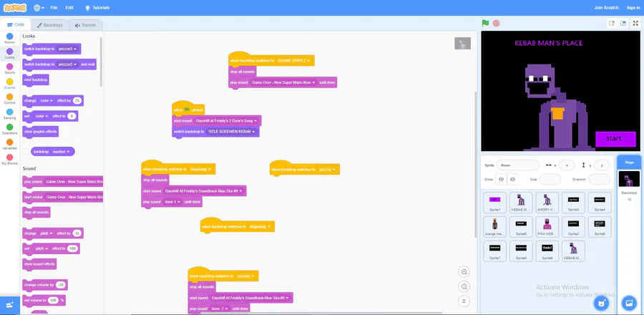Select the My Blocks category
Screen dimensions: 644x315
tap(10, 160)
